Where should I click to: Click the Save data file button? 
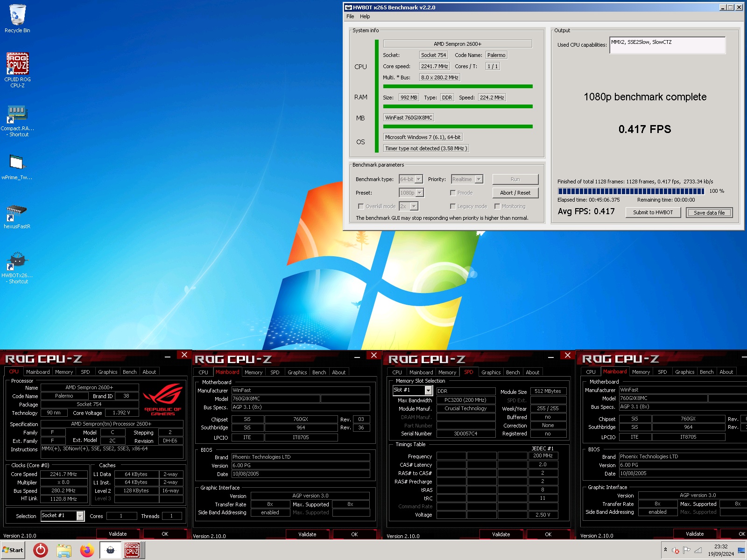pos(709,213)
